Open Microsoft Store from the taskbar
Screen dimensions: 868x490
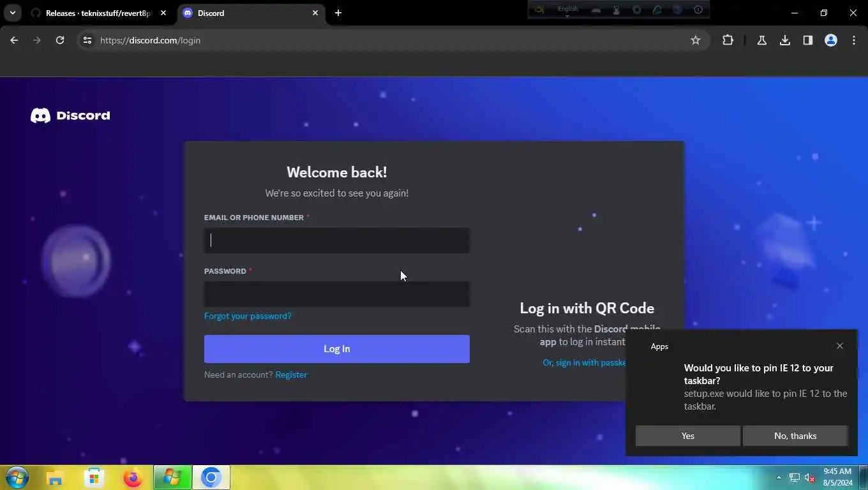click(94, 477)
